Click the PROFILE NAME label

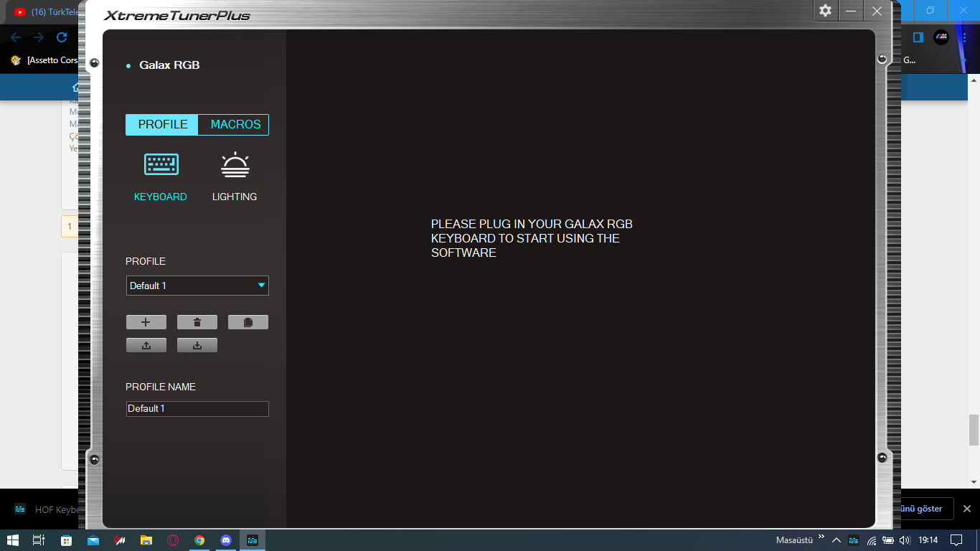click(x=161, y=387)
